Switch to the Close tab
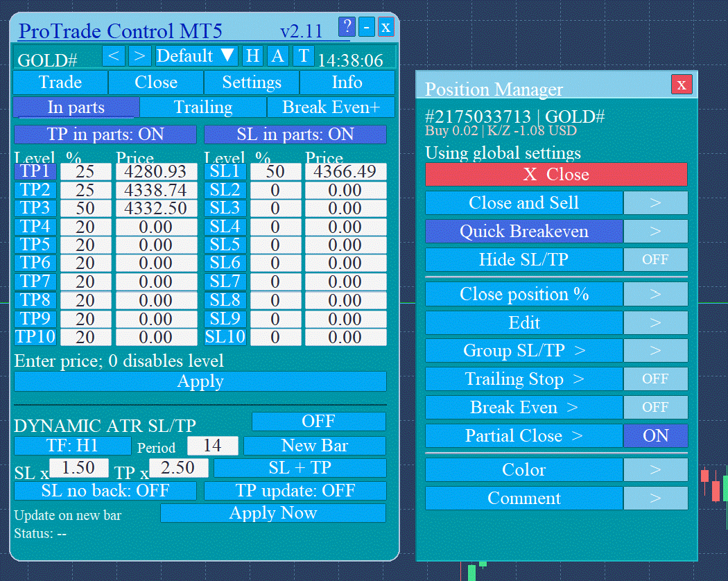The height and width of the screenshot is (581, 728). point(156,83)
